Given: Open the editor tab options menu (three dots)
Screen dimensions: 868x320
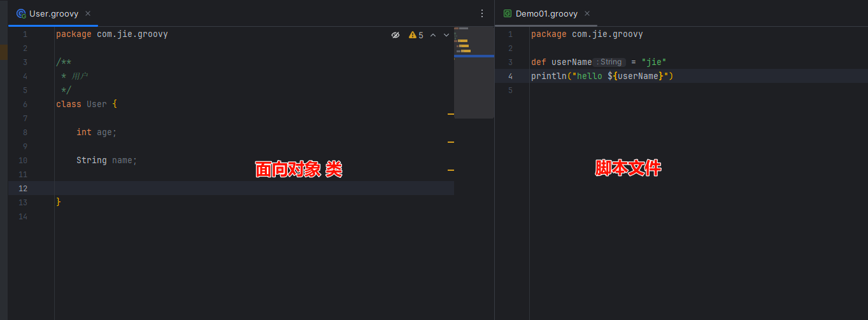Looking at the screenshot, I should [482, 13].
